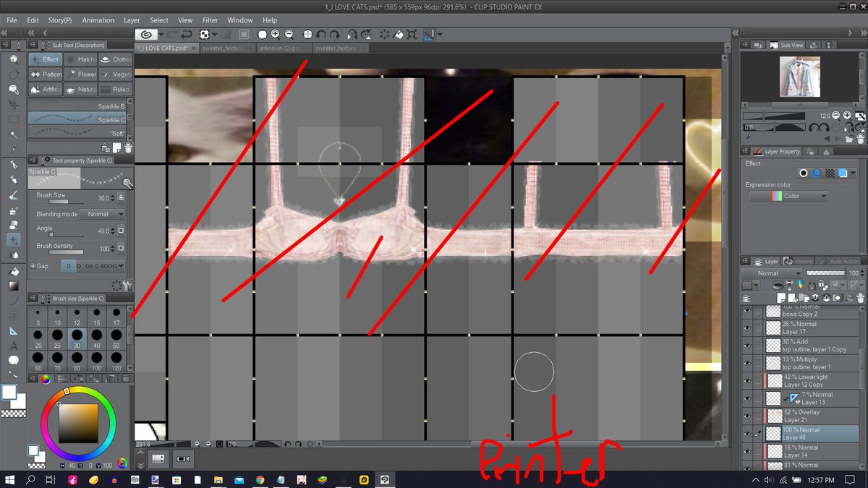Adjust Brush Size stepper arrows
868x488 pixels.
pos(113,197)
